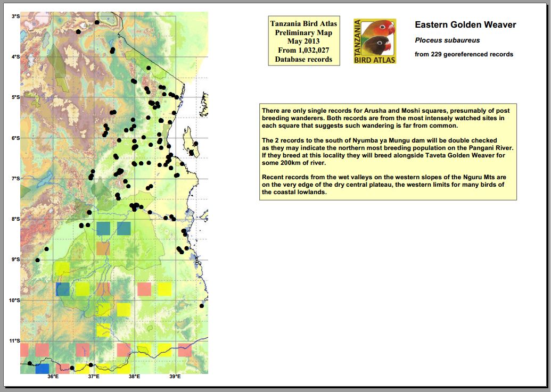Click the isolated record dot near 10°S coast
The width and height of the screenshot is (551, 392).
202,306
